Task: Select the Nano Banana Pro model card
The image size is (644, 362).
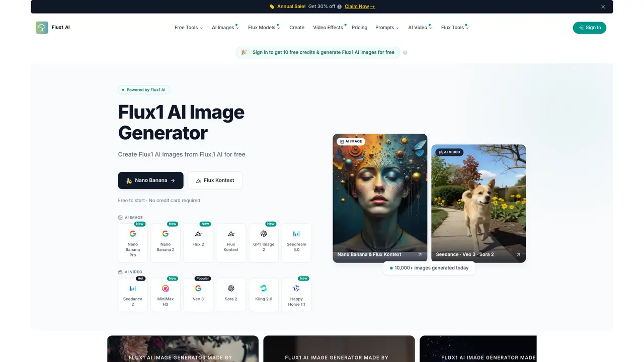Action: [133, 243]
